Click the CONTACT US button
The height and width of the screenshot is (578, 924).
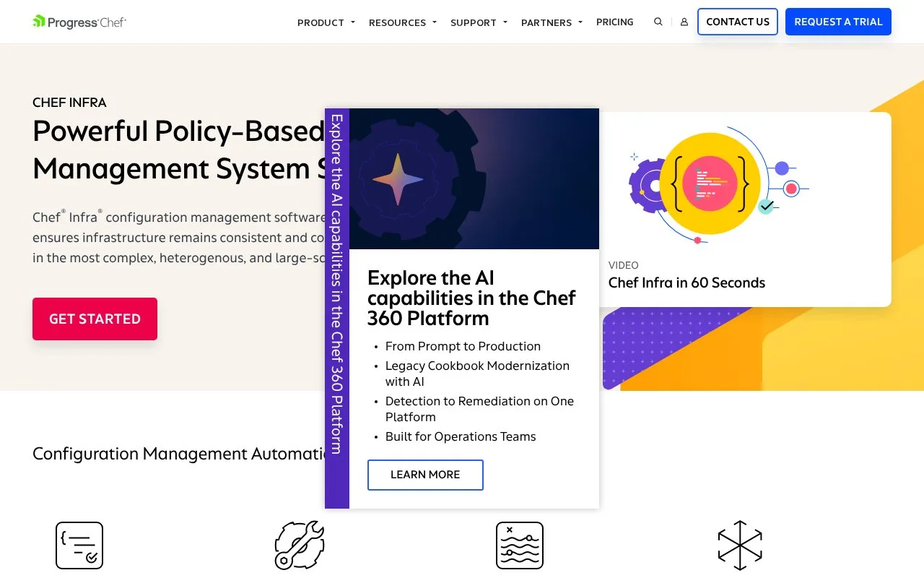coord(738,22)
